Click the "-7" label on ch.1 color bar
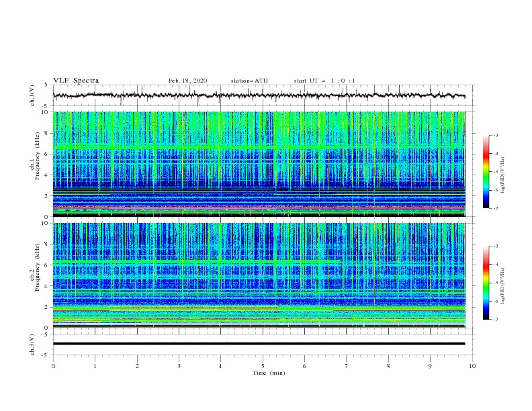 click(496, 208)
